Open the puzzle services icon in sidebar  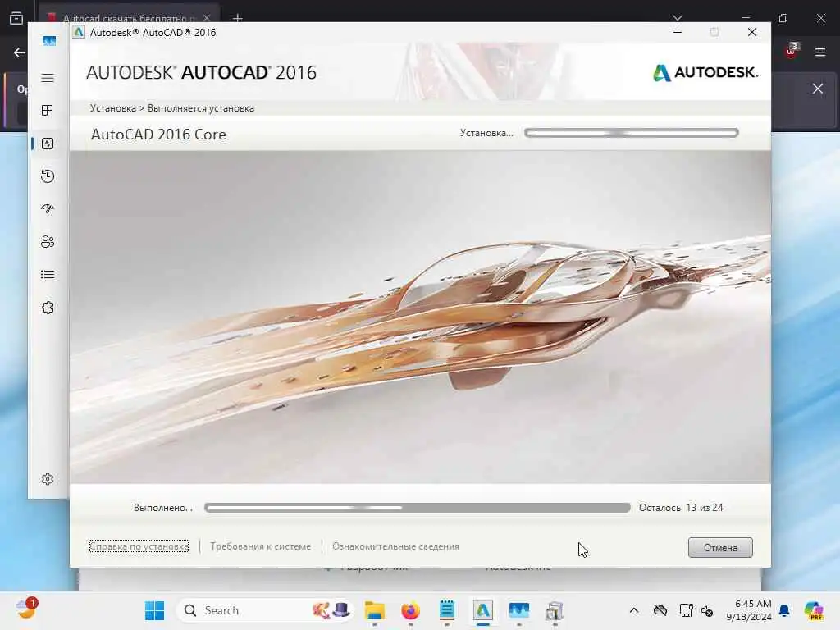tap(48, 308)
